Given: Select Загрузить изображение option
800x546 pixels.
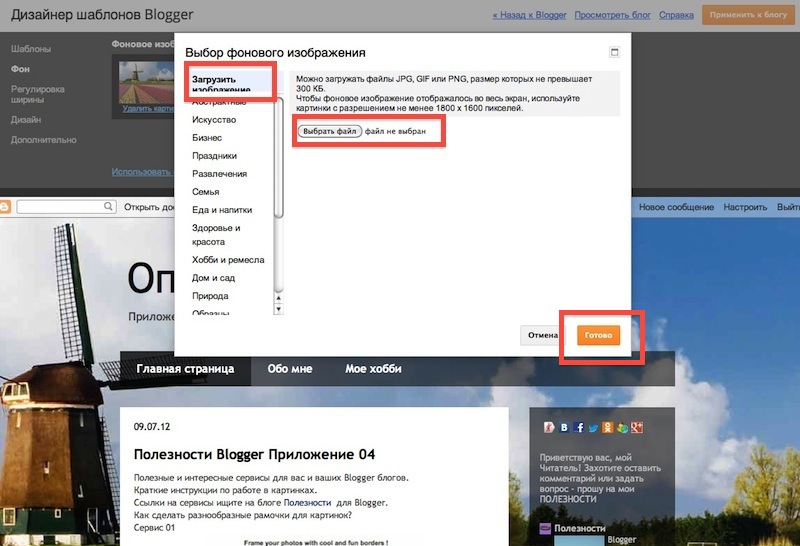Looking at the screenshot, I should pyautogui.click(x=230, y=83).
